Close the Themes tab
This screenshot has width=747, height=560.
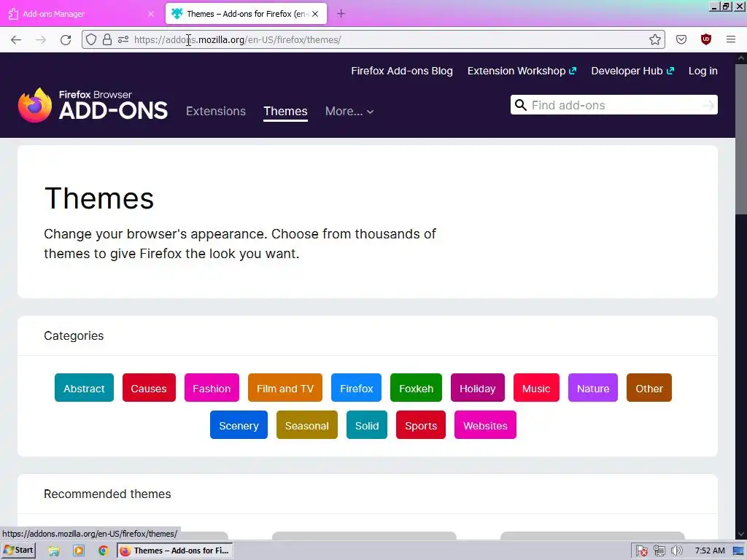[315, 14]
